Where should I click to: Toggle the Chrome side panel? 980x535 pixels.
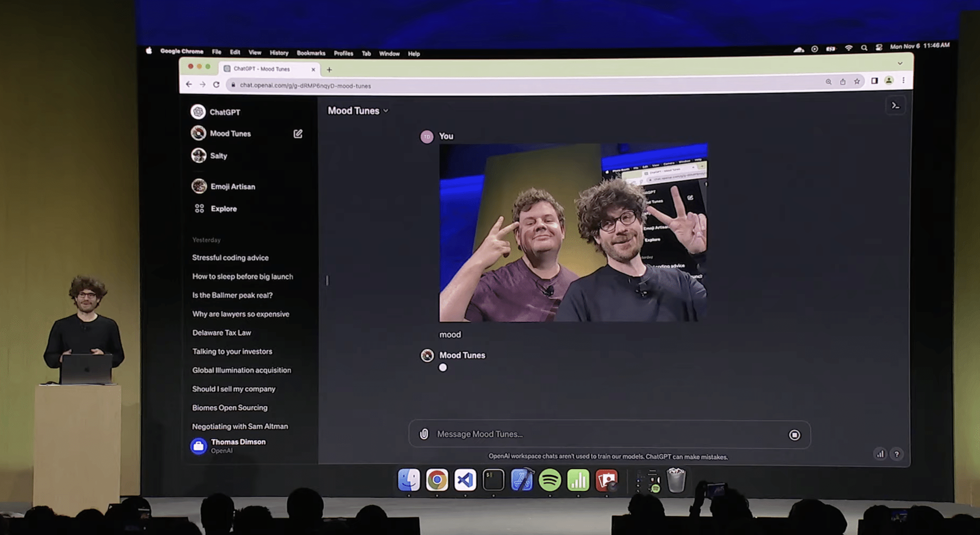[874, 81]
